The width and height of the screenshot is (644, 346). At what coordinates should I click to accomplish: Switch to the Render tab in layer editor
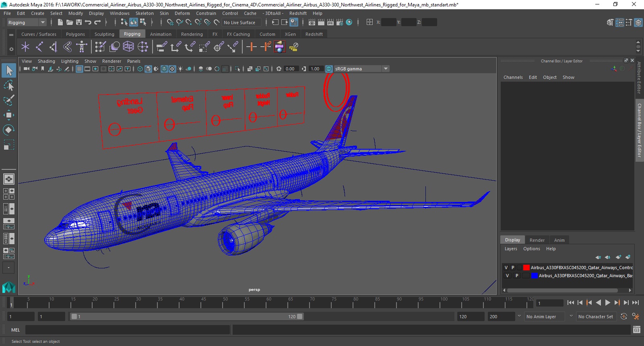537,240
